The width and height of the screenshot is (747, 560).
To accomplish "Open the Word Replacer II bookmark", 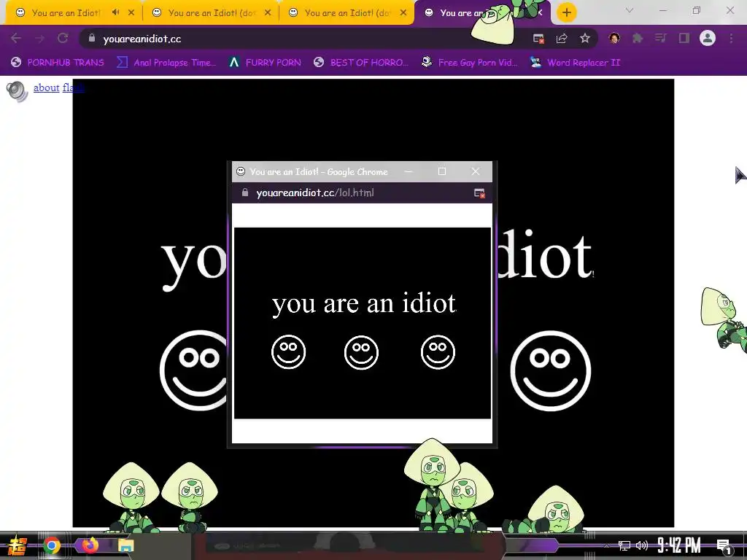I will pos(576,63).
